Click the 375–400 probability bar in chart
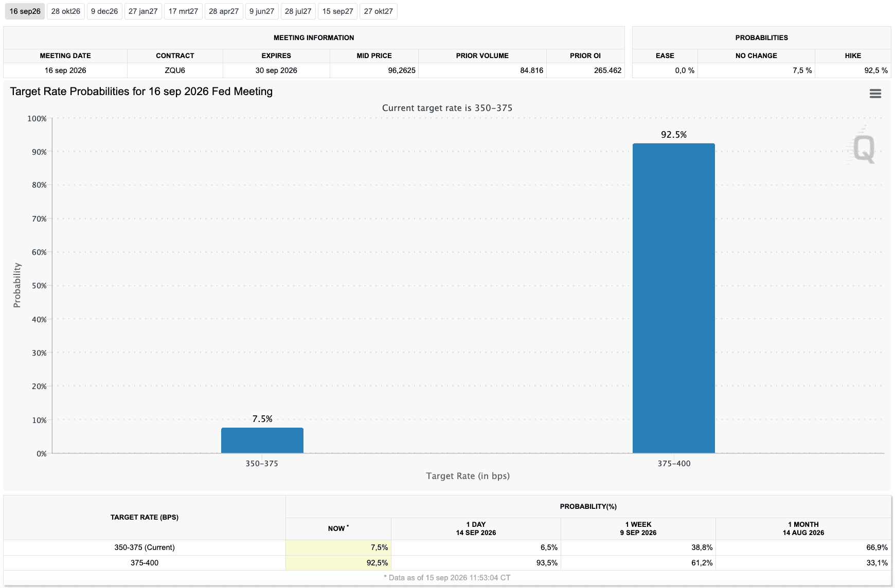 (674, 298)
